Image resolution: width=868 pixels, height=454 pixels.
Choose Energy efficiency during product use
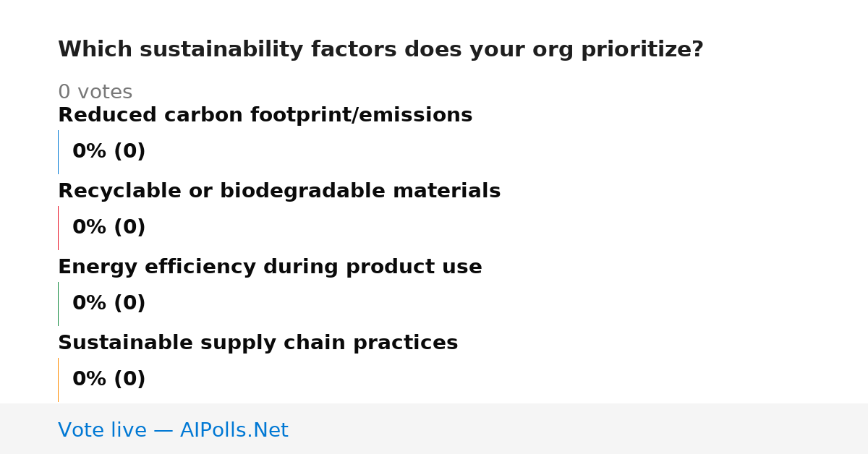point(270,267)
